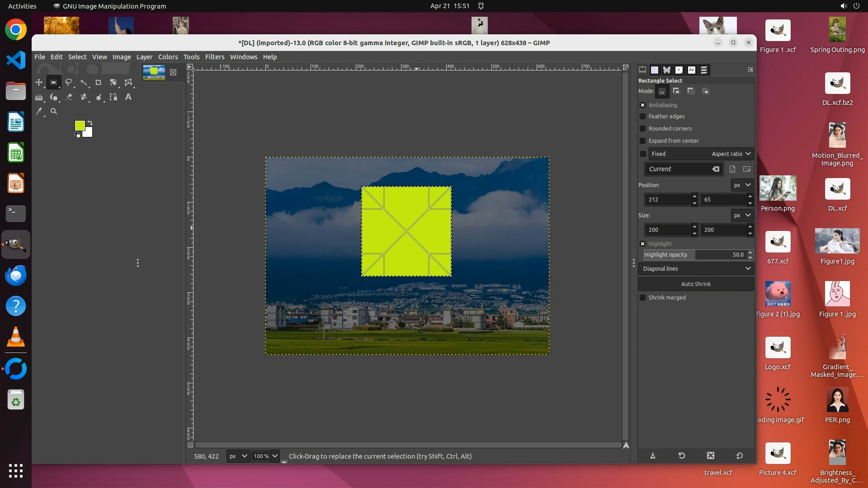Image resolution: width=868 pixels, height=488 pixels.
Task: Toggle Expand from center checkbox
Action: tap(642, 141)
